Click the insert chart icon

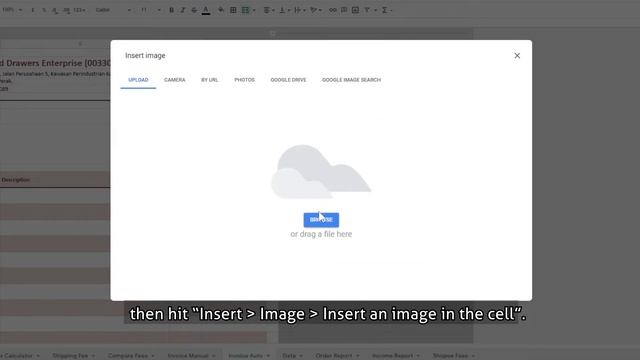click(x=356, y=10)
